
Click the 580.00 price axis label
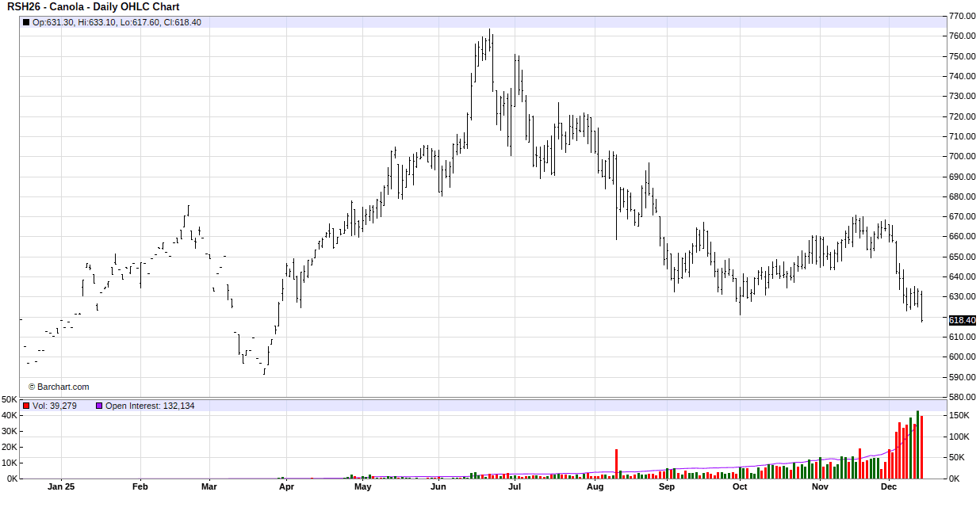[x=962, y=397]
